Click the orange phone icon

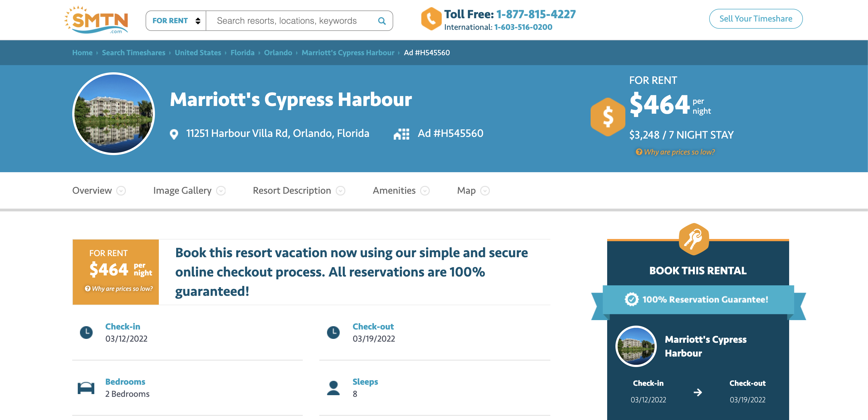coord(431,19)
